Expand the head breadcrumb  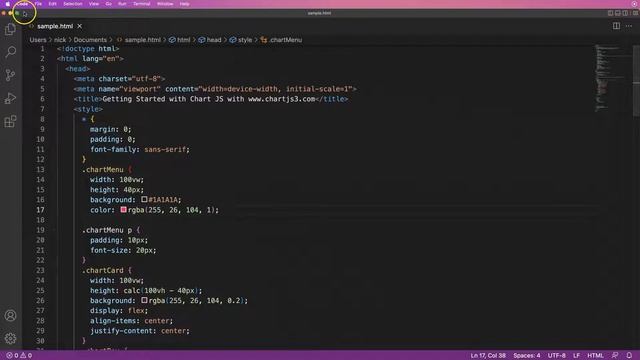click(210, 40)
